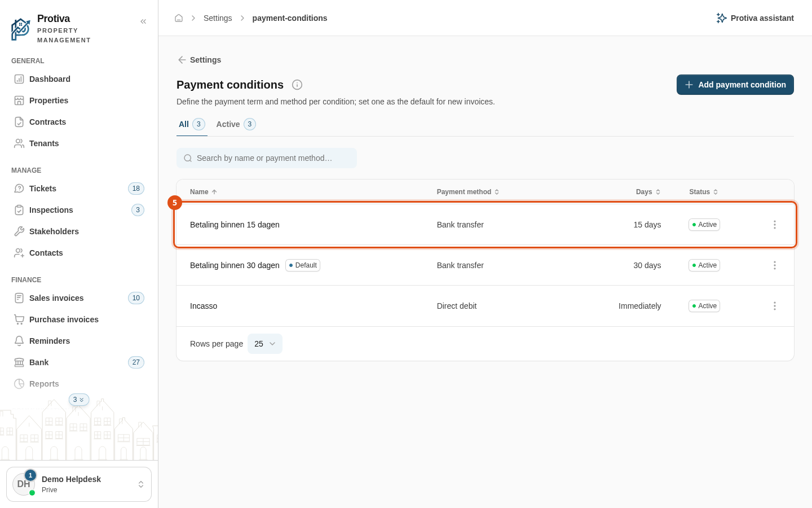Open Reports in sidebar

tap(79, 384)
